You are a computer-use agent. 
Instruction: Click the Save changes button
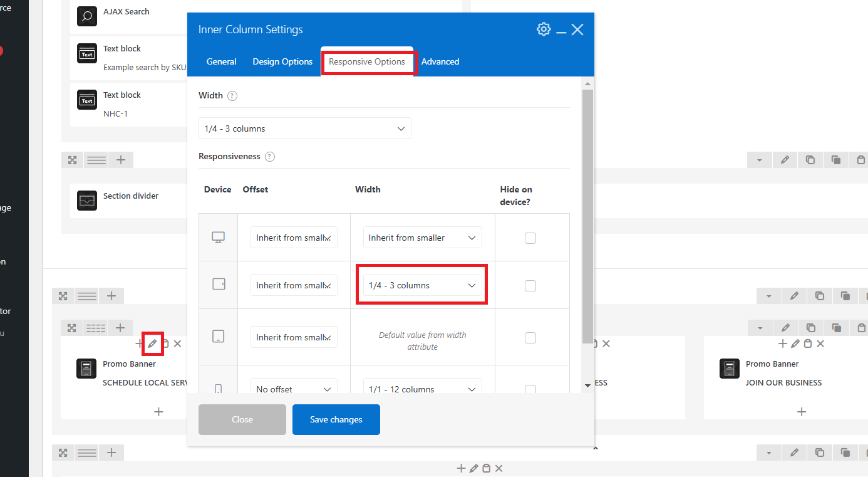[x=336, y=419]
